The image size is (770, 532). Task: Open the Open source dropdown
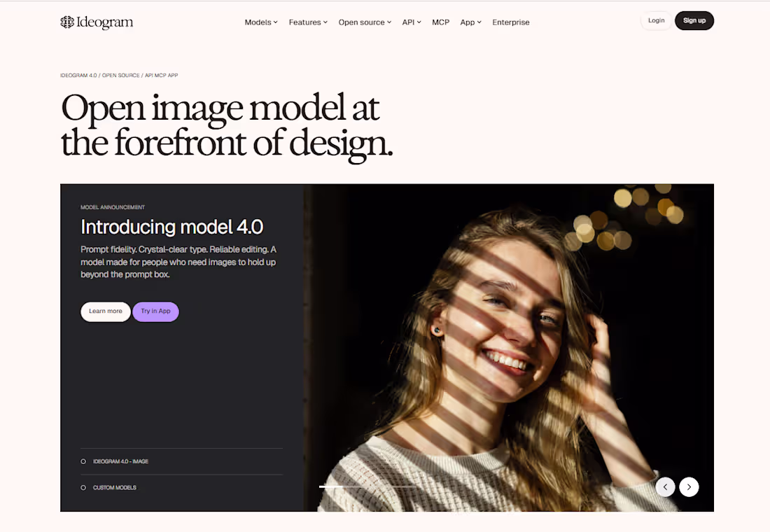[365, 22]
